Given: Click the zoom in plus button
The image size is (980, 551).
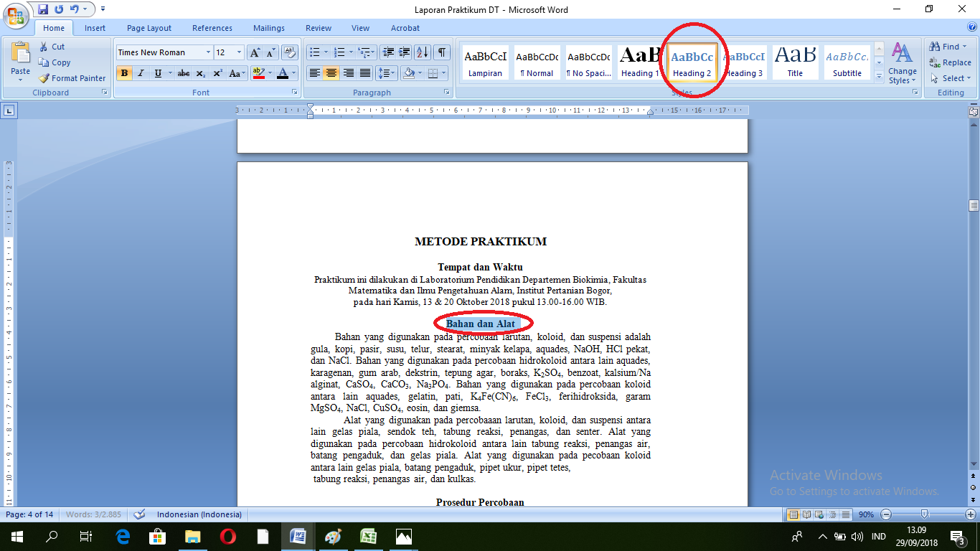Looking at the screenshot, I should pyautogui.click(x=970, y=514).
